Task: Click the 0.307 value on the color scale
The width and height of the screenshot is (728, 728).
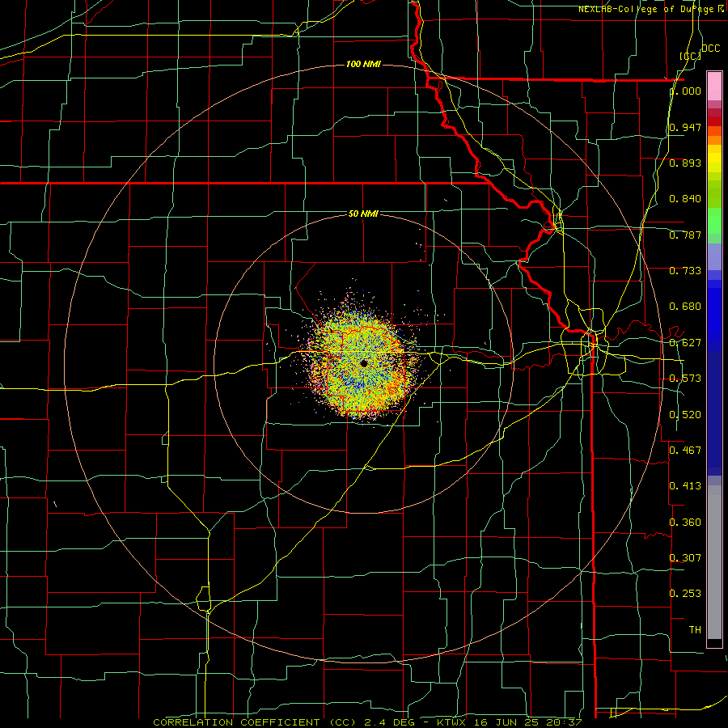Action: tap(685, 557)
